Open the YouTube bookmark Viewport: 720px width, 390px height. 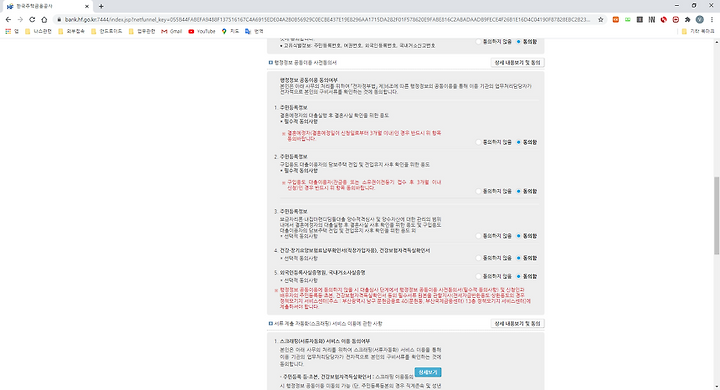point(202,32)
